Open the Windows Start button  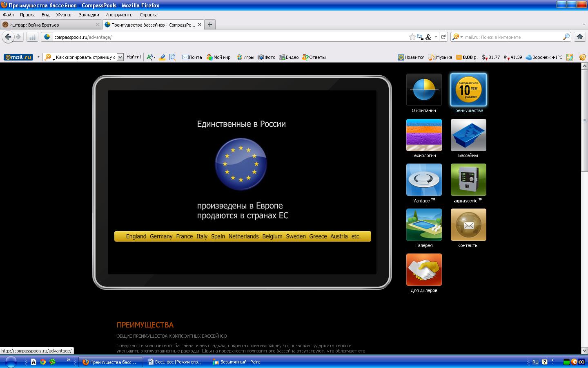(11, 362)
